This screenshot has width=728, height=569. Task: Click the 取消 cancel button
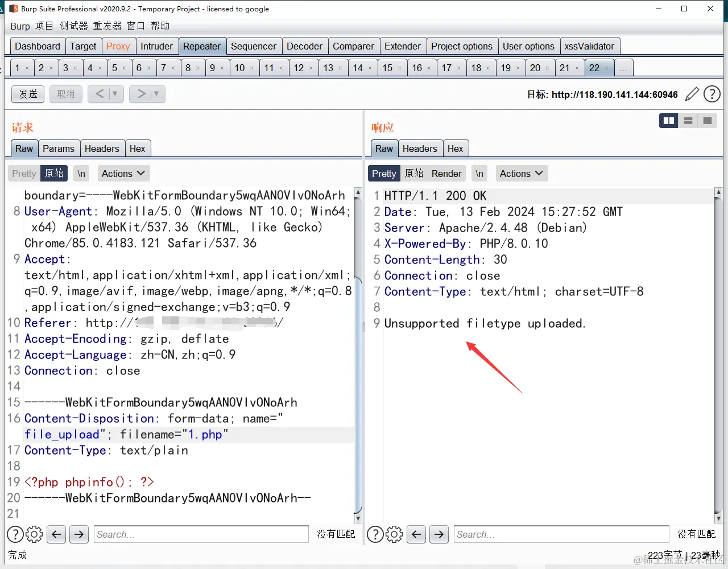pyautogui.click(x=65, y=94)
